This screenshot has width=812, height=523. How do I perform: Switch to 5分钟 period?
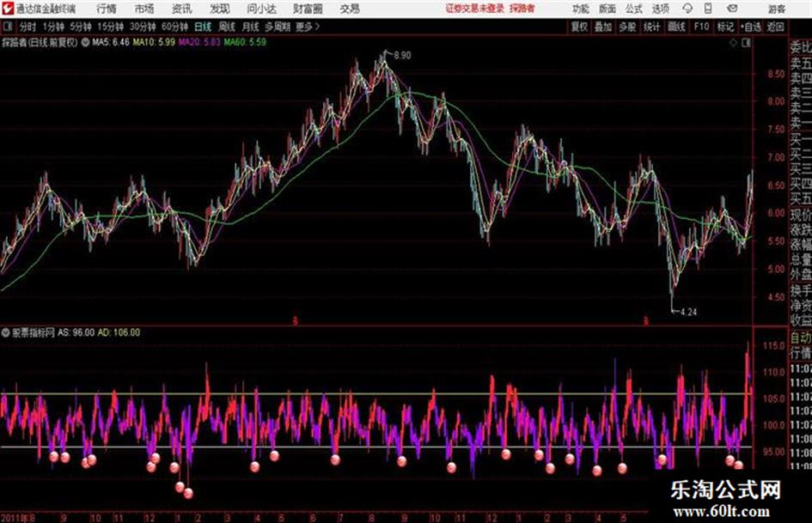tap(81, 27)
